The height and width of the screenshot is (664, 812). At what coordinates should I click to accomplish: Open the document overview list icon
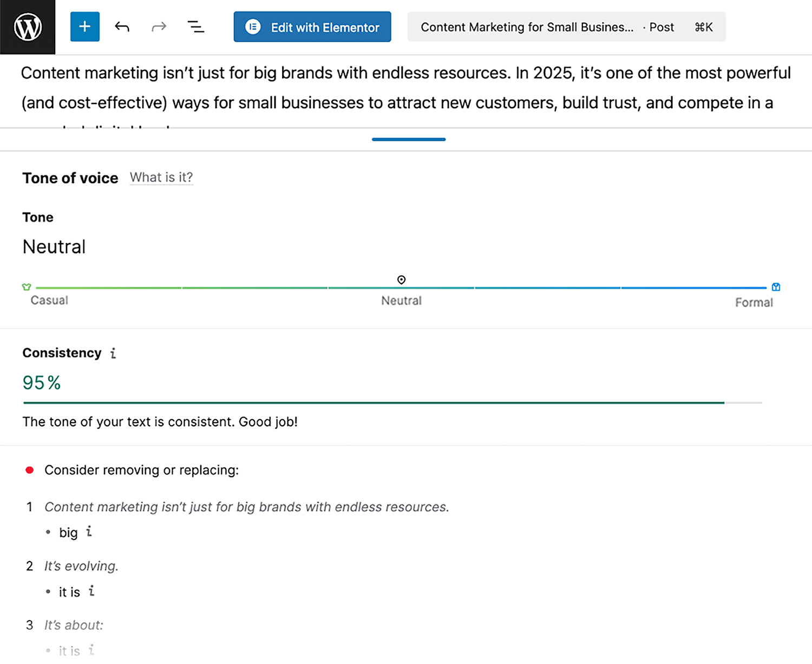click(195, 27)
